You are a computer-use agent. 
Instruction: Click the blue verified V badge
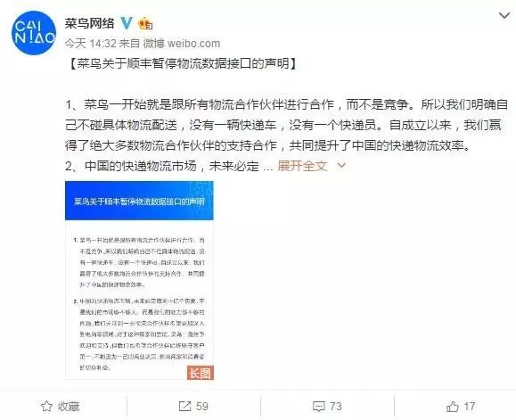[x=127, y=23]
